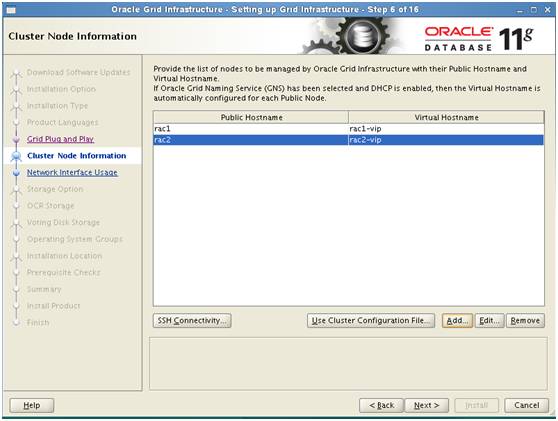Viewport: 558px width, 421px height.
Task: Sort by Public Hostname column header
Action: tap(251, 117)
